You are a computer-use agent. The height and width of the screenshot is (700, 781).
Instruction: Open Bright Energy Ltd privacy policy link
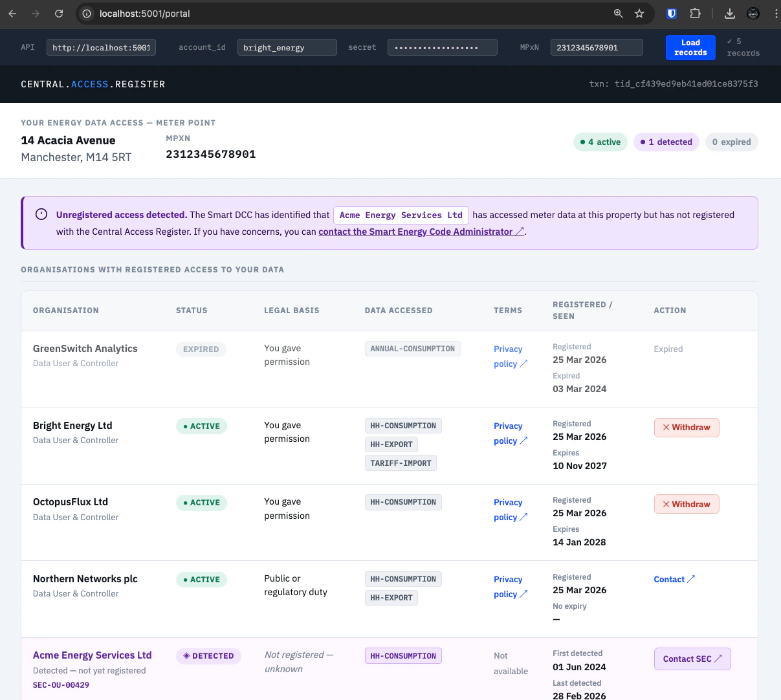point(511,433)
